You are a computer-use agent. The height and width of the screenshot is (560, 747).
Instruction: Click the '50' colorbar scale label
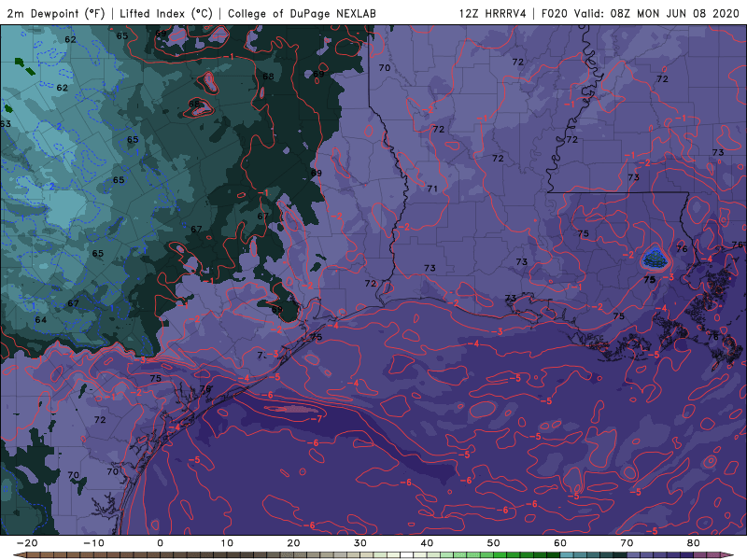pyautogui.click(x=494, y=543)
